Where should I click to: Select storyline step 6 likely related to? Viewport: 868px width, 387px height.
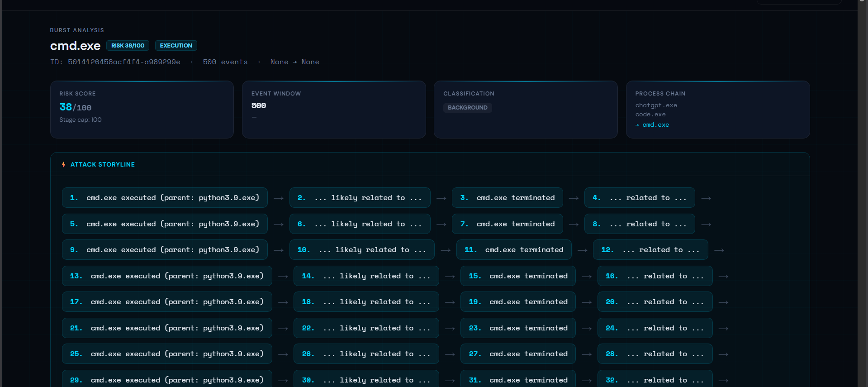[x=360, y=224]
